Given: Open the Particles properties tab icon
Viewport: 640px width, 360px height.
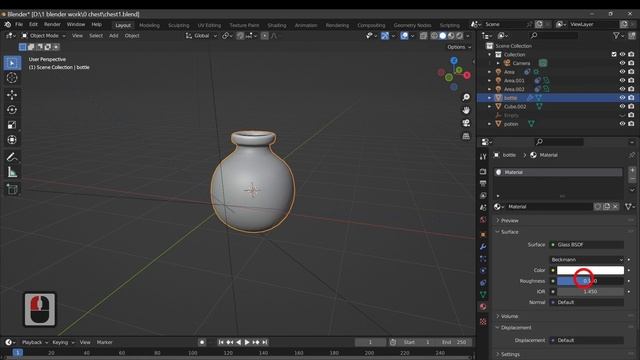Looking at the screenshot, I should click(x=483, y=259).
